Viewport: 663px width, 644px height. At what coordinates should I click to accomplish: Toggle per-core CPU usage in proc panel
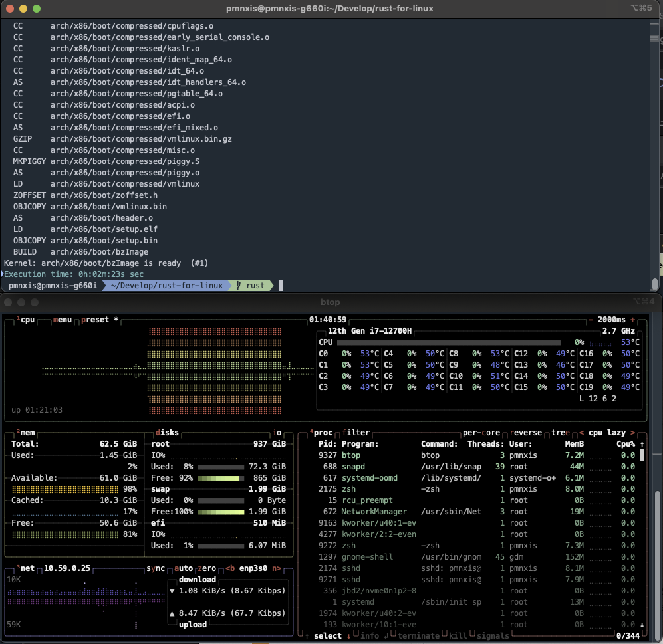coord(481,433)
